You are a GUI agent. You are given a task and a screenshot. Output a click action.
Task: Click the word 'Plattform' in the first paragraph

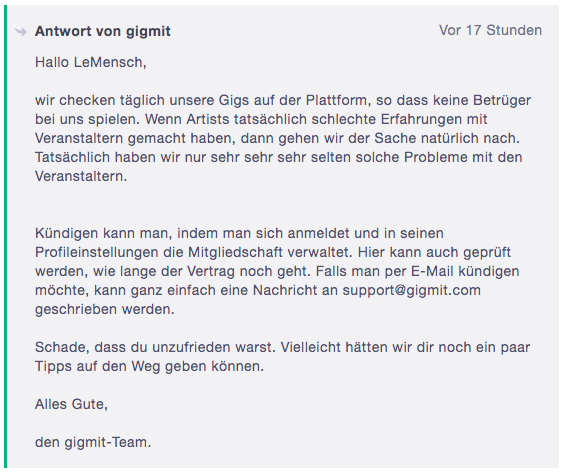(x=336, y=100)
